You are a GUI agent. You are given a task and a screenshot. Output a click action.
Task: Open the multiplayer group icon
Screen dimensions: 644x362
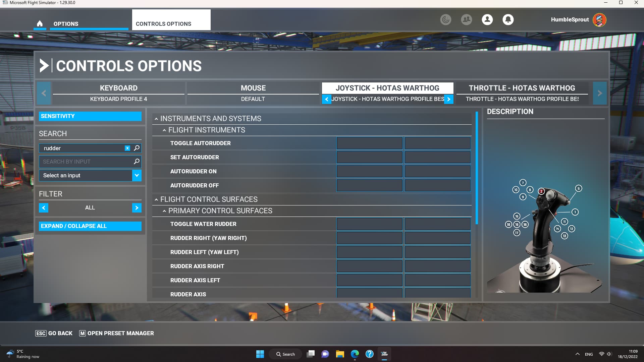[466, 19]
